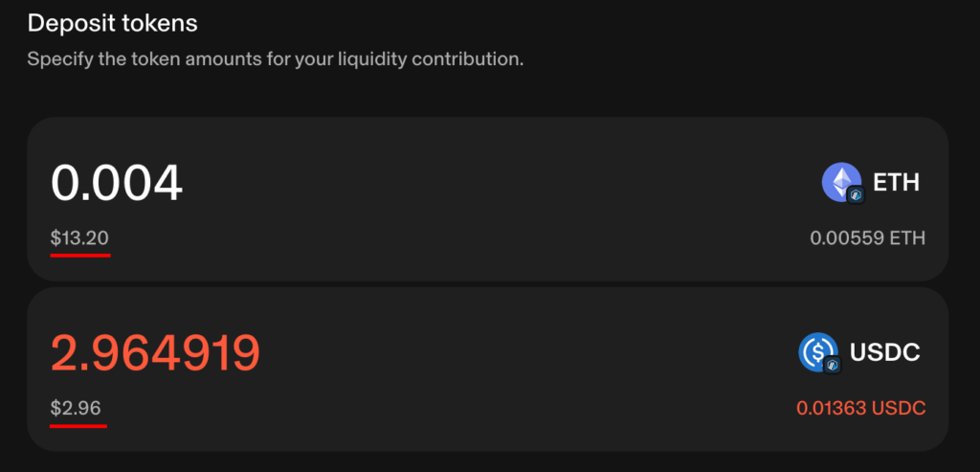The width and height of the screenshot is (980, 472).
Task: Focus the USDC amount field showing 2.964919
Action: (x=155, y=352)
